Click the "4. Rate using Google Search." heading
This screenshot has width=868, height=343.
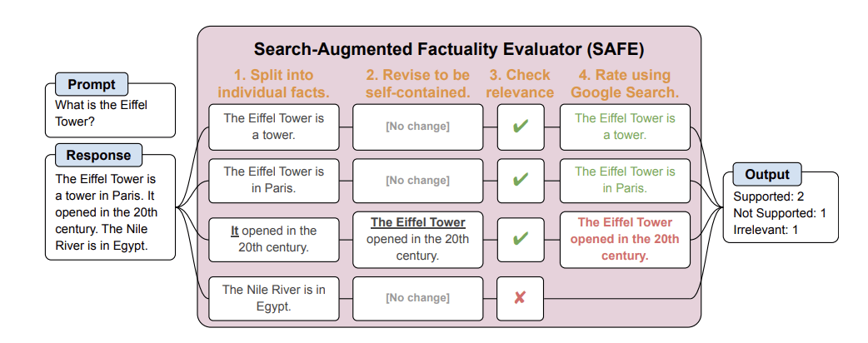point(625,83)
